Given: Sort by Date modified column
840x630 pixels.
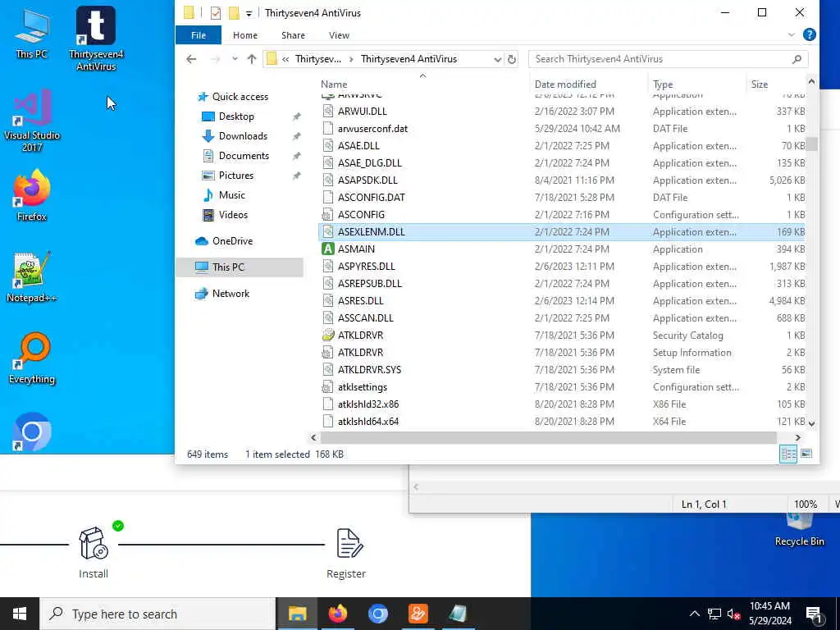Looking at the screenshot, I should (x=565, y=84).
